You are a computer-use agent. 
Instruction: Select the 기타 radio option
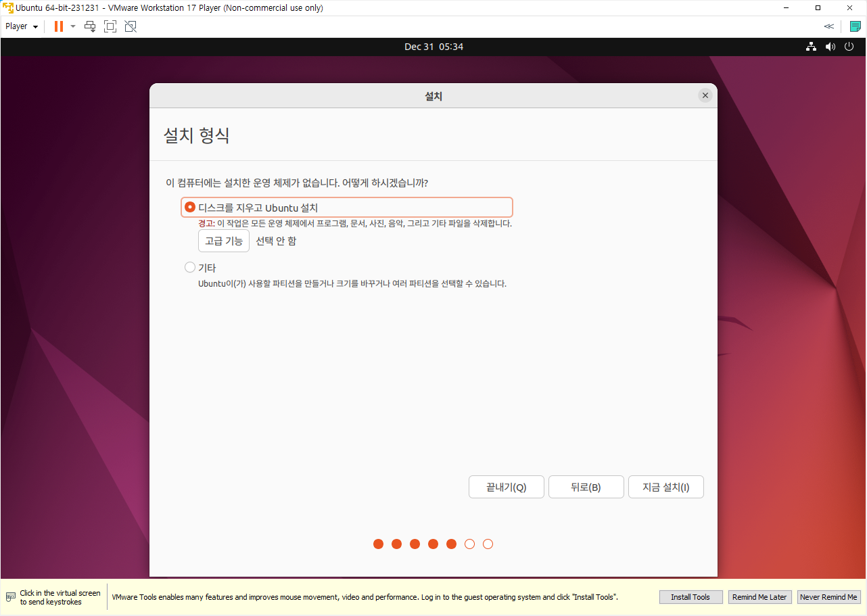[x=190, y=267]
